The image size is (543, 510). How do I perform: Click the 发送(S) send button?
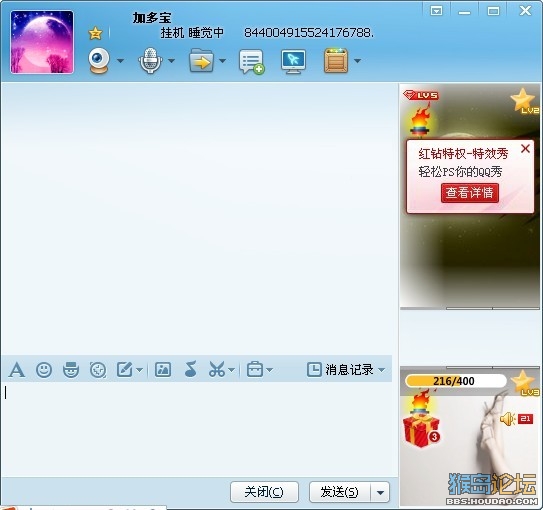pyautogui.click(x=340, y=492)
